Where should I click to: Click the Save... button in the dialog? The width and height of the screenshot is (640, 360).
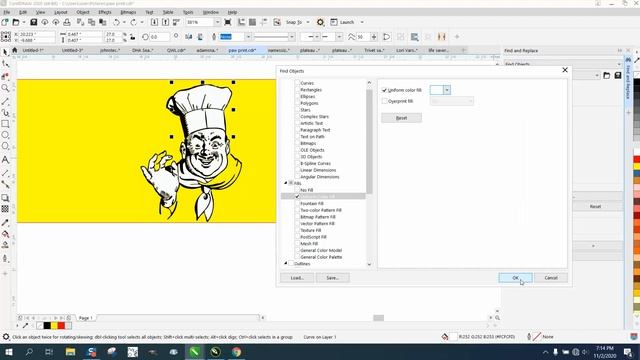[333, 278]
